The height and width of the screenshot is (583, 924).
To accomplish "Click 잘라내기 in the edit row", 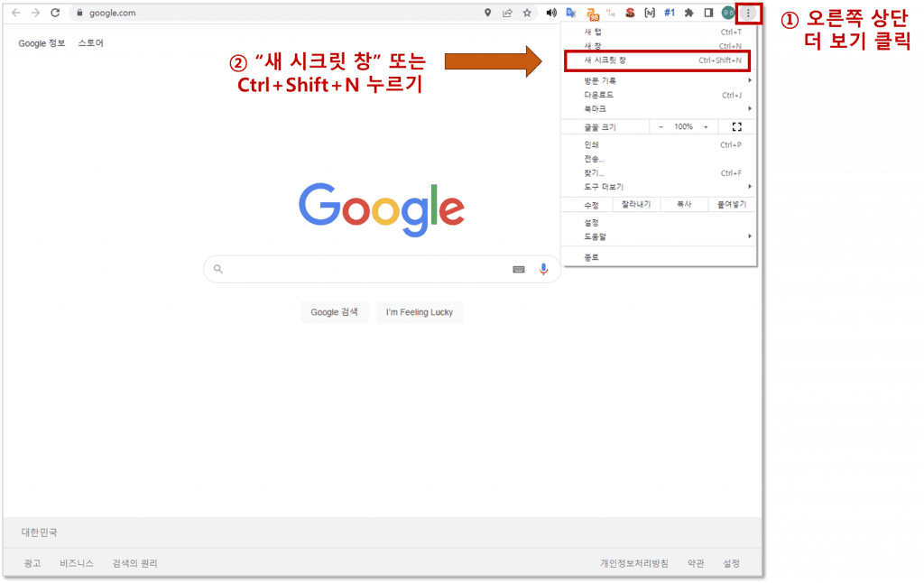I will click(636, 205).
